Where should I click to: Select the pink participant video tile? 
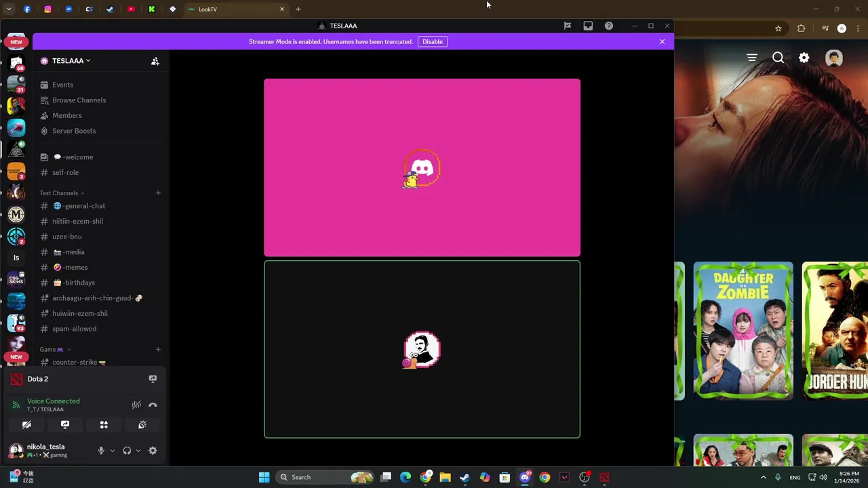point(422,167)
